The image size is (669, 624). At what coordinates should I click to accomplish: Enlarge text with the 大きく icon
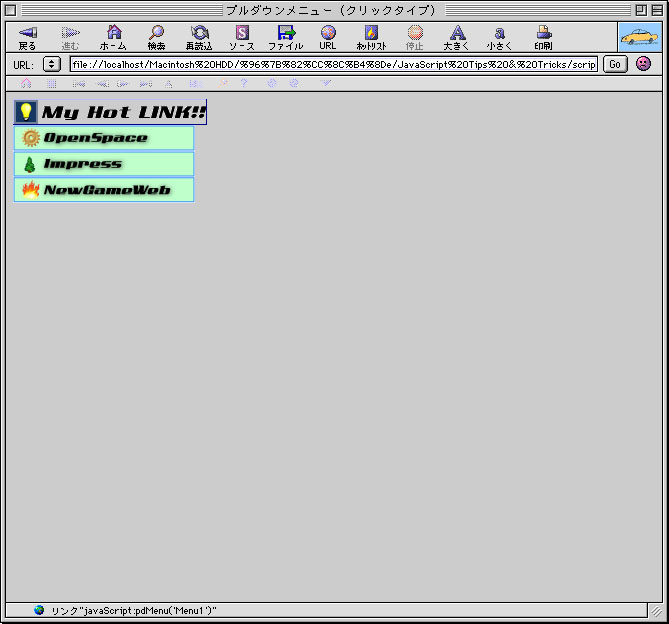[457, 32]
